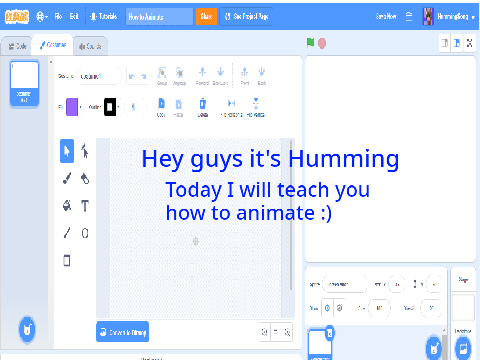Switch to the Code tab
Viewport: 480px width, 360px height.
[17, 46]
